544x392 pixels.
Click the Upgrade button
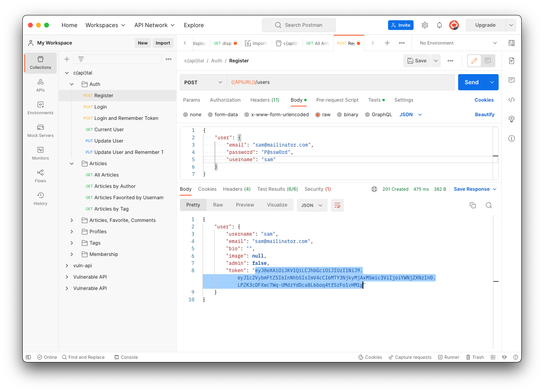[x=485, y=25]
